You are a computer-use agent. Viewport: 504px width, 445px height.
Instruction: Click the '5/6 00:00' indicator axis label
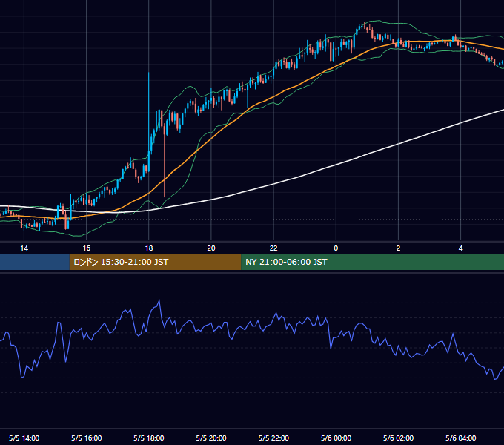[x=336, y=438]
